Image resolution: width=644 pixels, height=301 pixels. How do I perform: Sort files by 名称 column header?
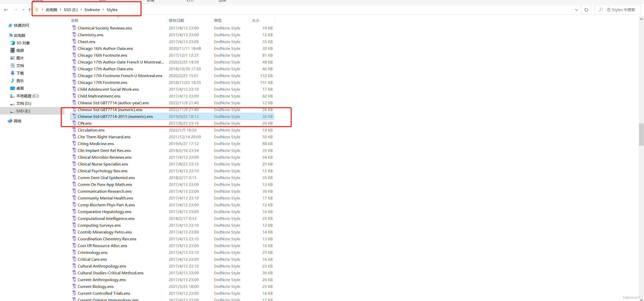[x=75, y=21]
